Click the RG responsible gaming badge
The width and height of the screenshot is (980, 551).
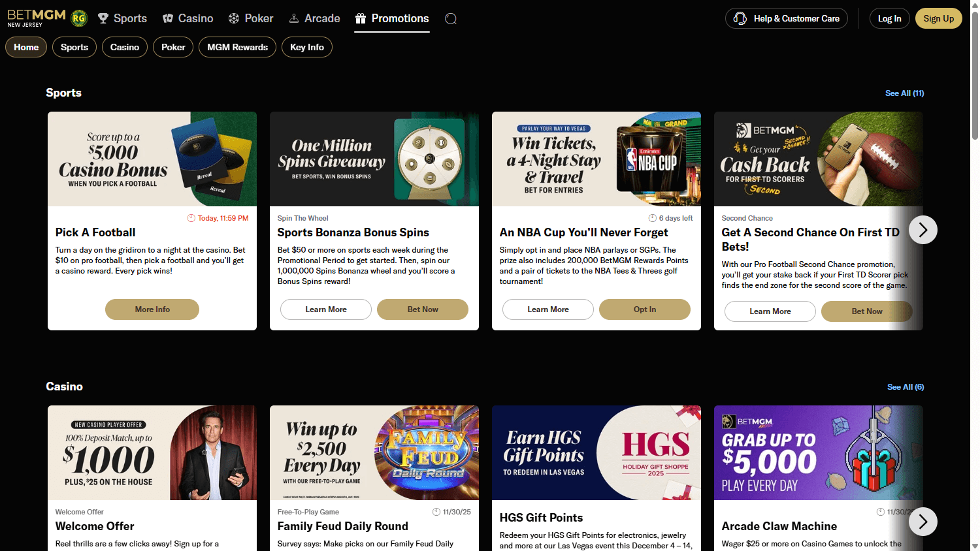tap(78, 19)
